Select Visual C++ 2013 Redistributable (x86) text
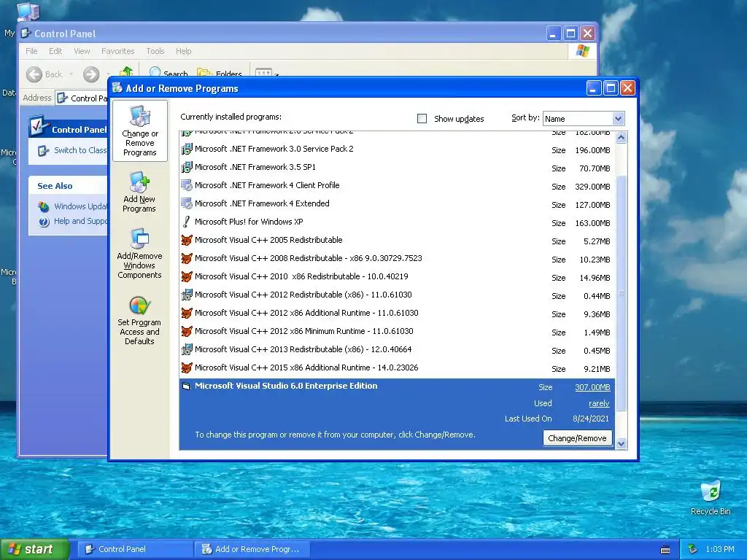This screenshot has width=747, height=560. click(x=303, y=349)
